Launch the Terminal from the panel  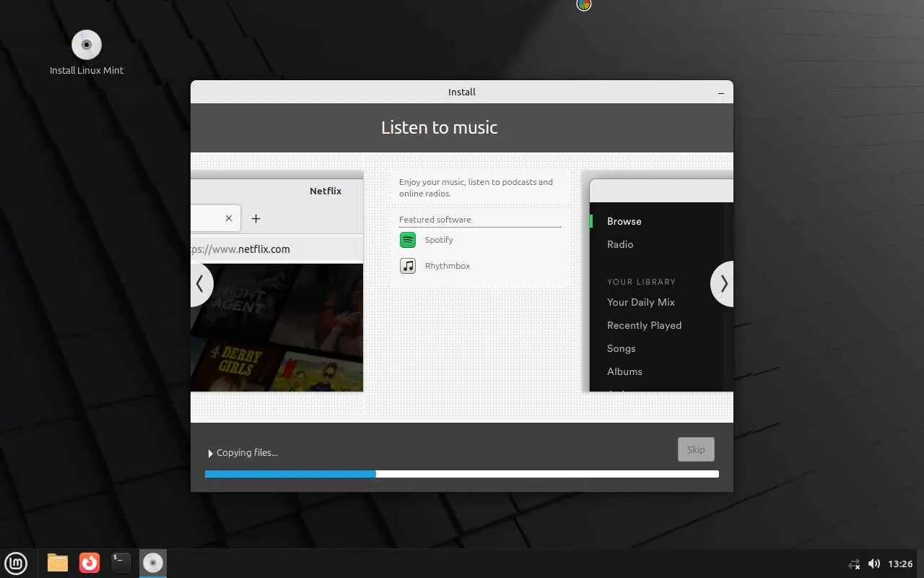coord(121,563)
